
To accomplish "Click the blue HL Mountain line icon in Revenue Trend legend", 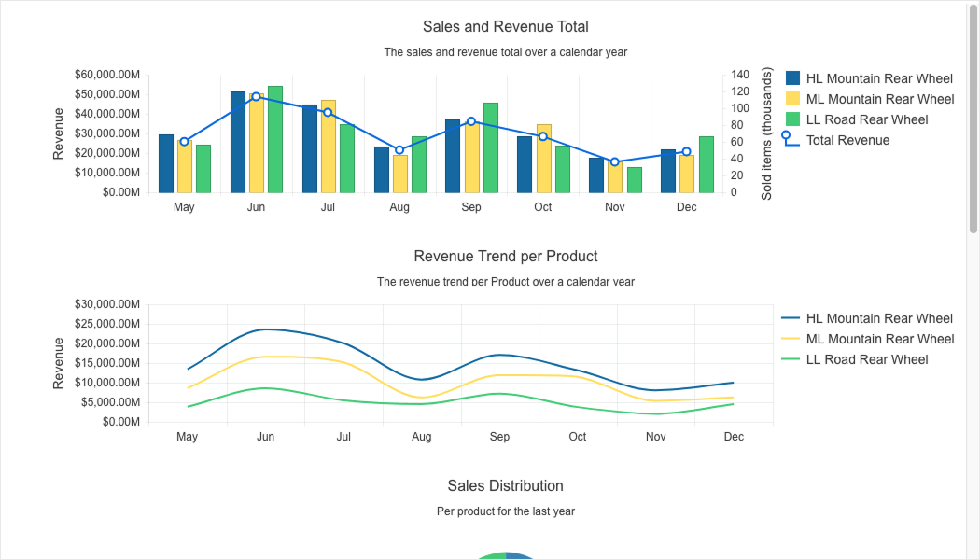I will tap(791, 318).
